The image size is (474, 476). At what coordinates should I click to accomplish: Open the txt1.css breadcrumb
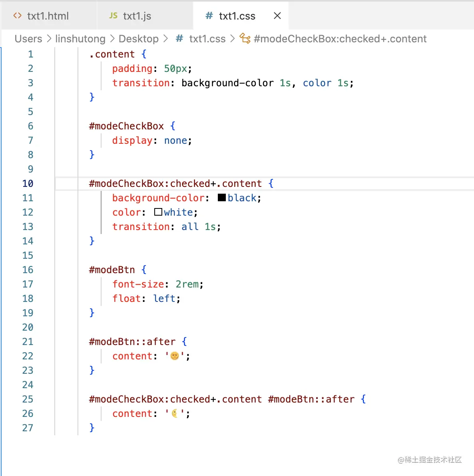click(x=207, y=39)
